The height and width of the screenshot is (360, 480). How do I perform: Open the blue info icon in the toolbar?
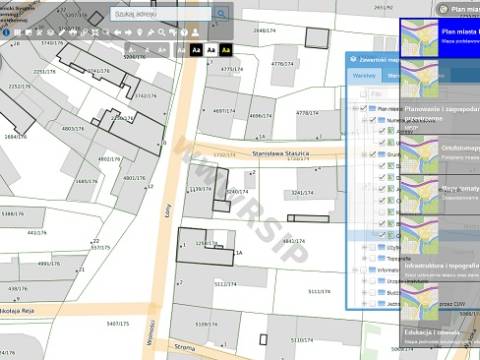[x=6, y=32]
